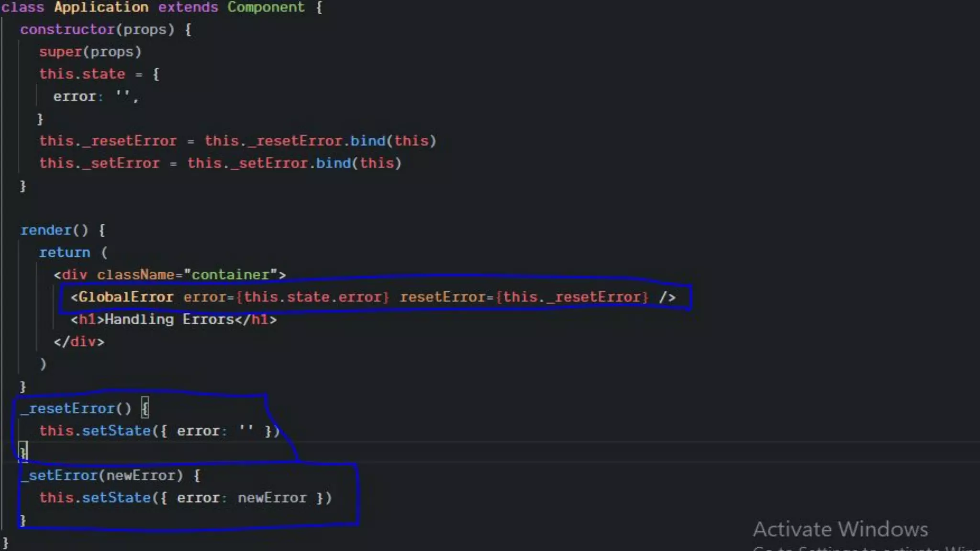Click the opening brace after _resetError()
This screenshot has height=551, width=980.
point(145,409)
